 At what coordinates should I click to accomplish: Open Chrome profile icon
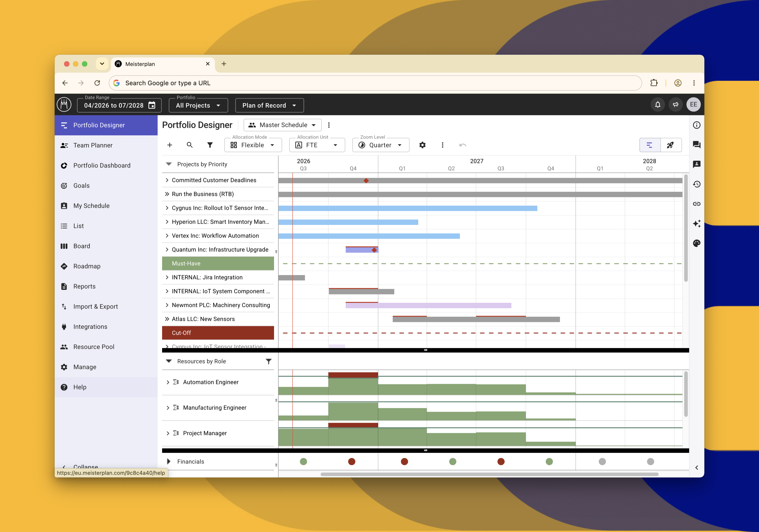(x=678, y=83)
